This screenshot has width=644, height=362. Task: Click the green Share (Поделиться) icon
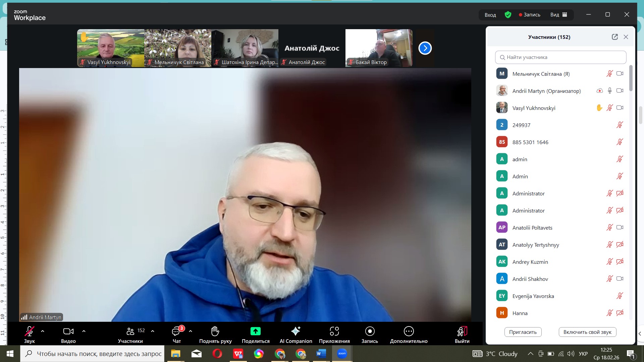click(x=255, y=331)
